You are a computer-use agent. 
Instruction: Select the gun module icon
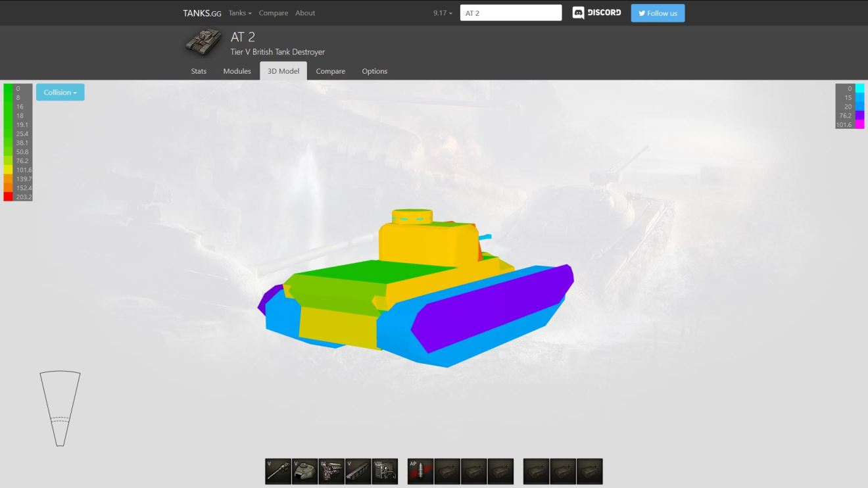point(278,472)
